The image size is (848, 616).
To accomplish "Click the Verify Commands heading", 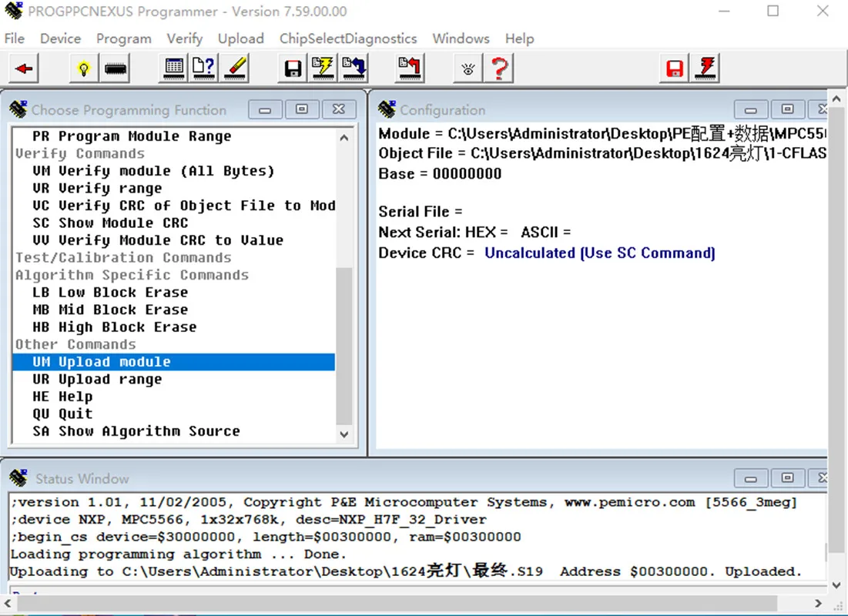I will (80, 153).
